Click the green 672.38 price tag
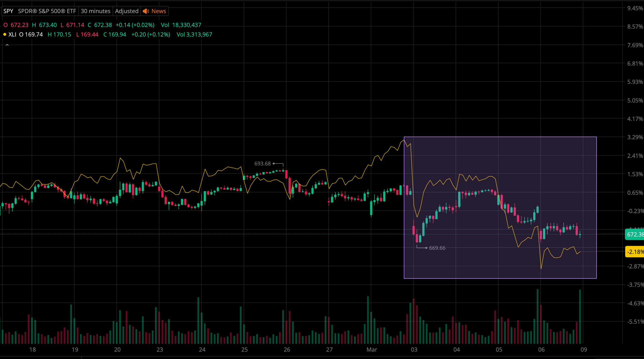Screen dimensions: 644x359 point(634,234)
